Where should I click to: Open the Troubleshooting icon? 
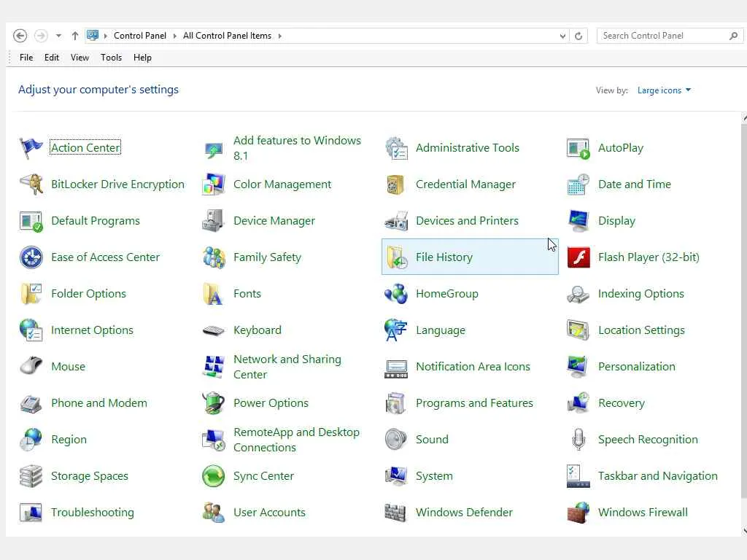(x=31, y=513)
